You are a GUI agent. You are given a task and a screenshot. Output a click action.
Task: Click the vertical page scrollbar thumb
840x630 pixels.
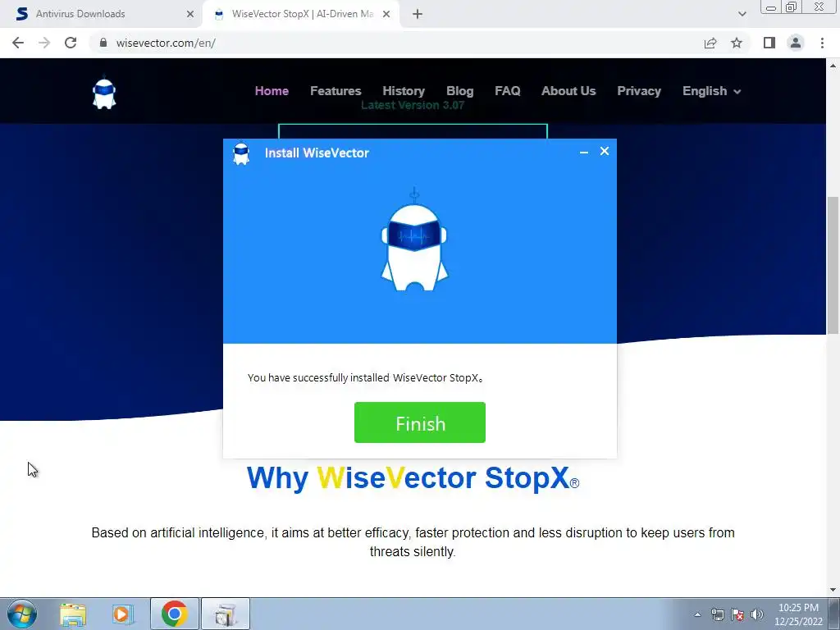point(833,265)
